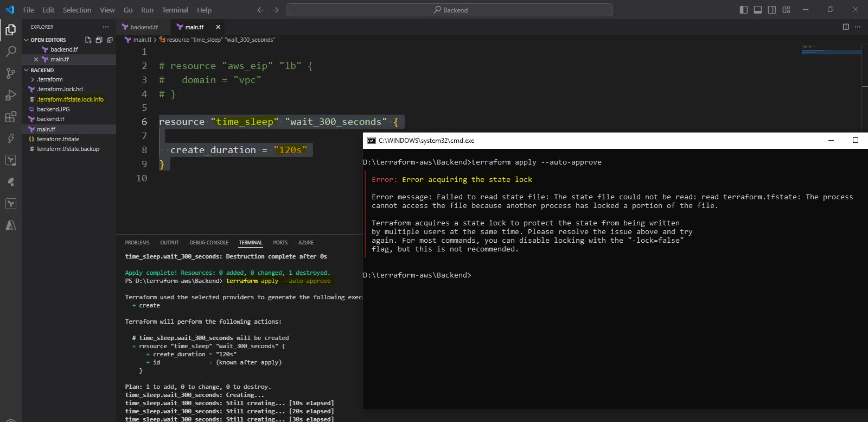Expand the .terraform folder
This screenshot has height=422, width=868.
point(50,79)
